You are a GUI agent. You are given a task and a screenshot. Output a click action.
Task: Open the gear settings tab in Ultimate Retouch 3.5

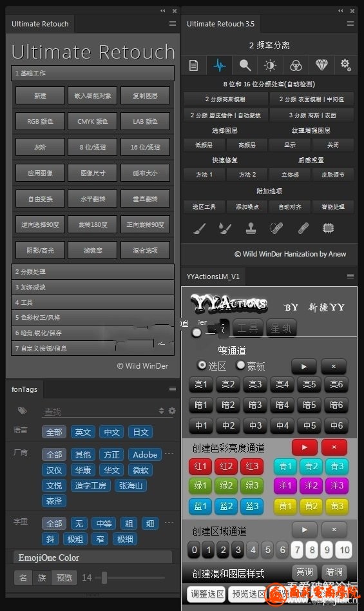pyautogui.click(x=345, y=64)
